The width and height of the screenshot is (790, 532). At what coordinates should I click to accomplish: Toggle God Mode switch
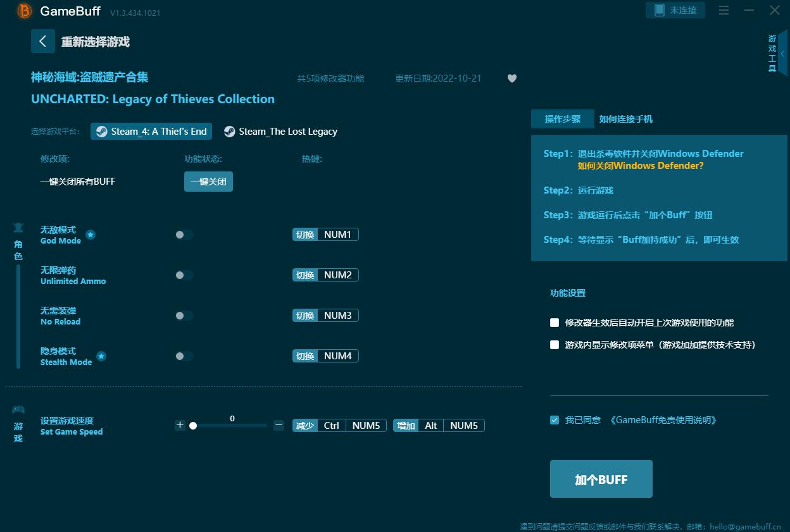[184, 235]
